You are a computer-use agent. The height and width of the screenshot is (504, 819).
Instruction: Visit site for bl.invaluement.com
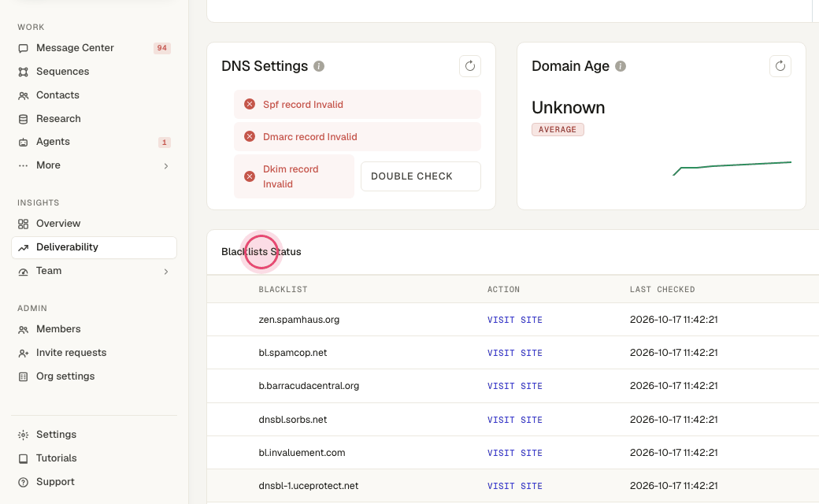pyautogui.click(x=515, y=453)
